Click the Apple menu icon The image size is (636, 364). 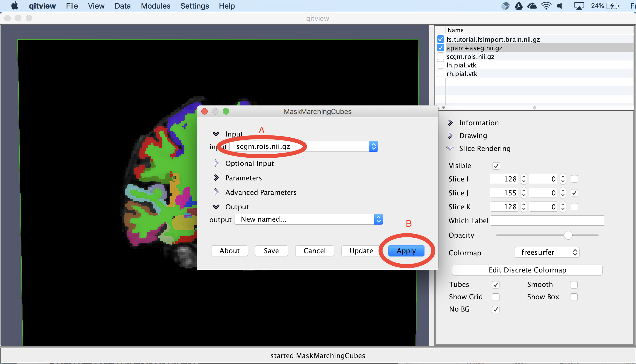15,6
